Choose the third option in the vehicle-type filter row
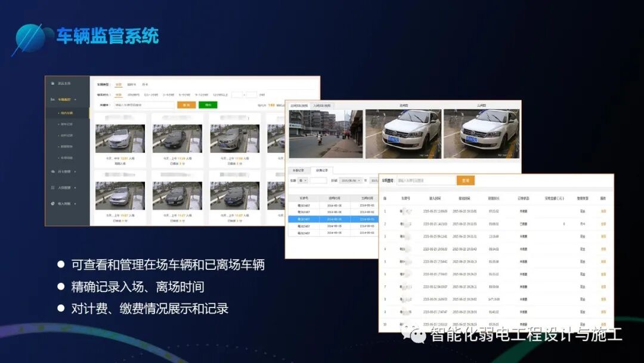The image size is (644, 363). [x=145, y=85]
